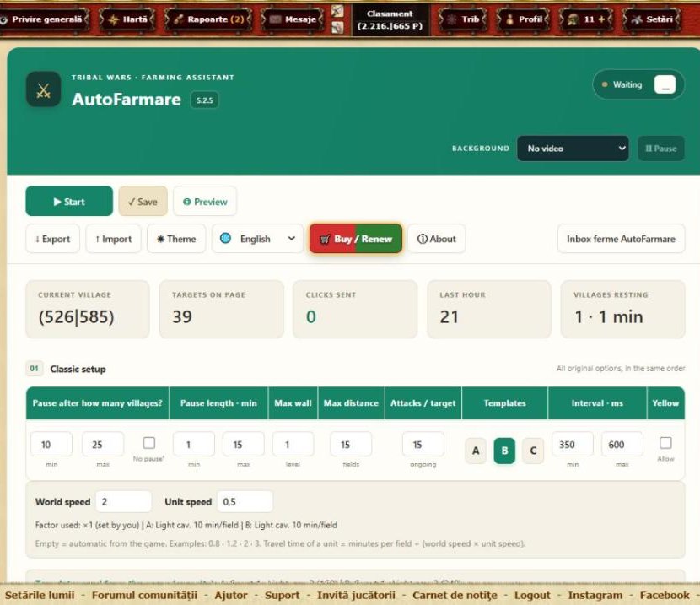This screenshot has width=700, height=605.
Task: Click the Buy / Renew button
Action: tap(356, 239)
